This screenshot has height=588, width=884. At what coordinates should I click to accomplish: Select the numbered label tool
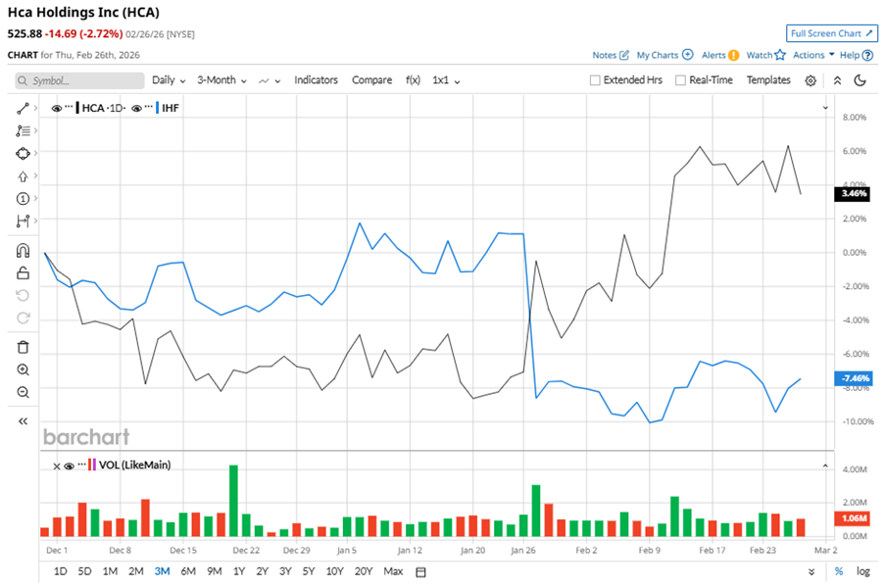tap(23, 198)
